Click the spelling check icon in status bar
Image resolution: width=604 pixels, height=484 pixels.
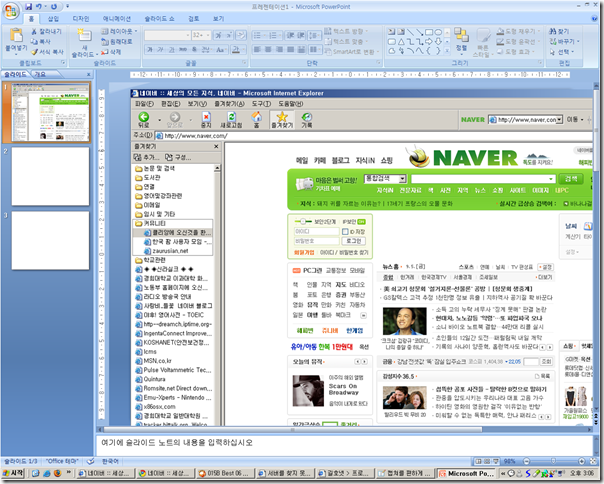[x=91, y=461]
